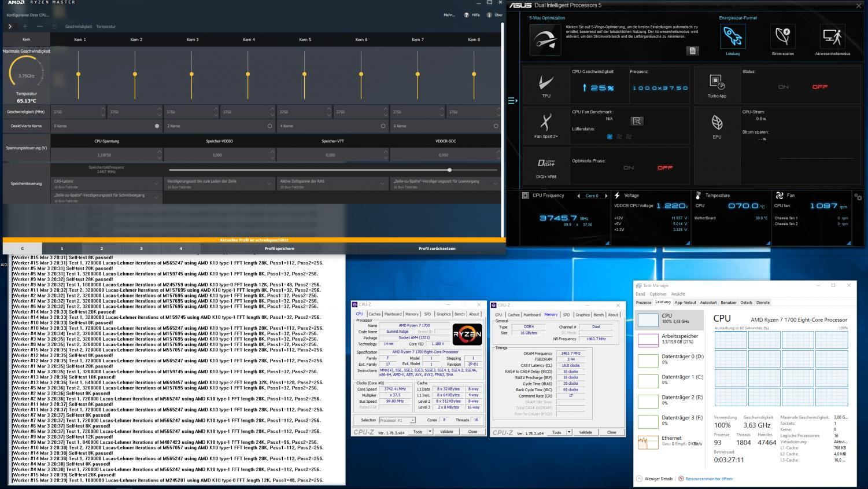
Task: Click the Ryzen Master plus icon
Action: pyautogui.click(x=25, y=26)
